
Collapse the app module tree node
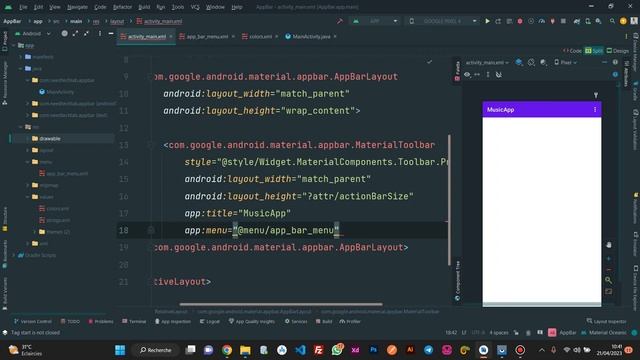(14, 45)
